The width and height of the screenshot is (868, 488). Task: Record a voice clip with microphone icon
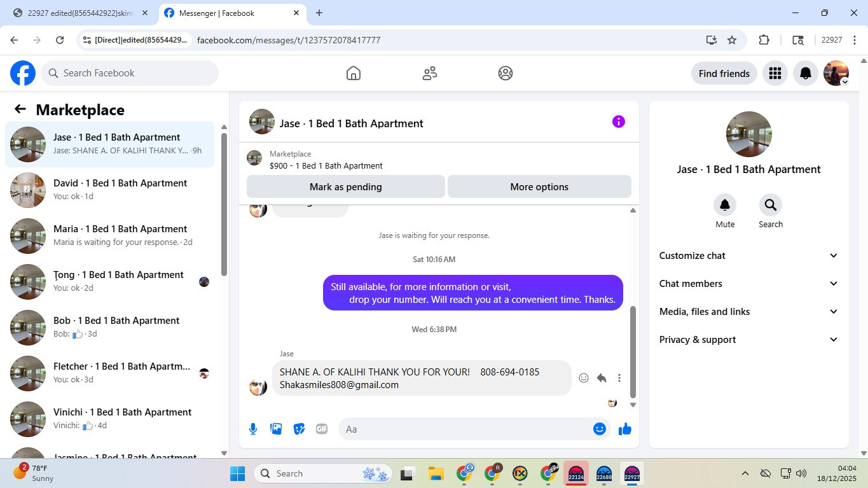pyautogui.click(x=253, y=429)
